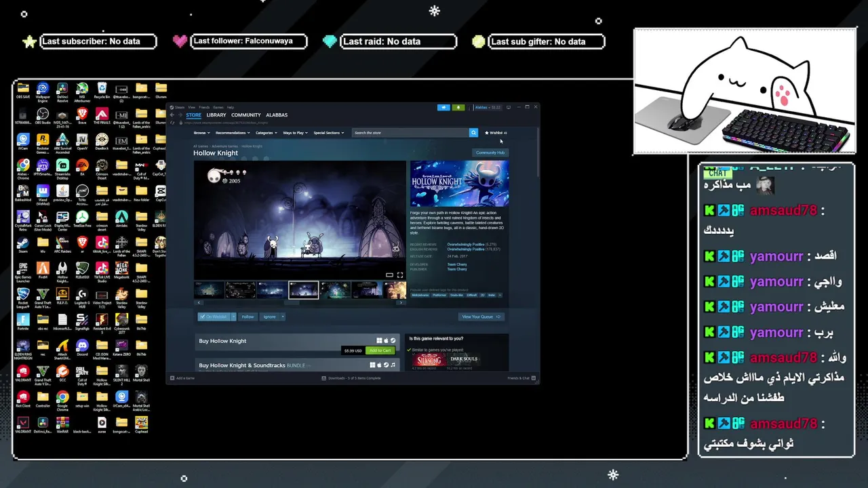
Task: Click the Search the store field
Action: click(410, 133)
